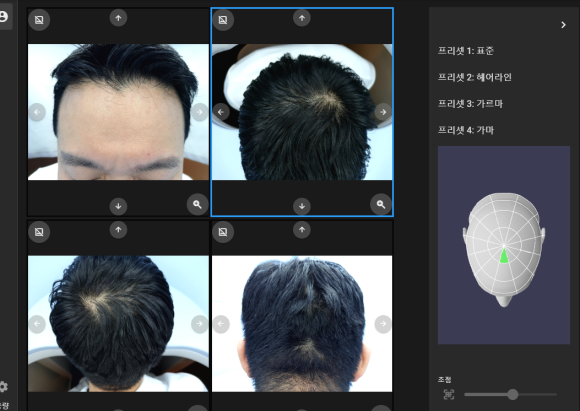Click the left arrow on the forehead photo
This screenshot has width=580, height=411.
[37, 112]
